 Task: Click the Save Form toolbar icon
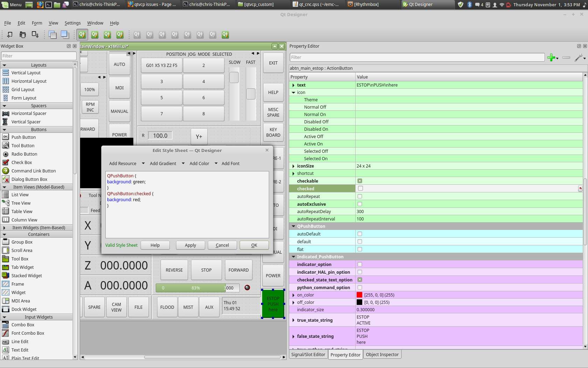(x=35, y=34)
